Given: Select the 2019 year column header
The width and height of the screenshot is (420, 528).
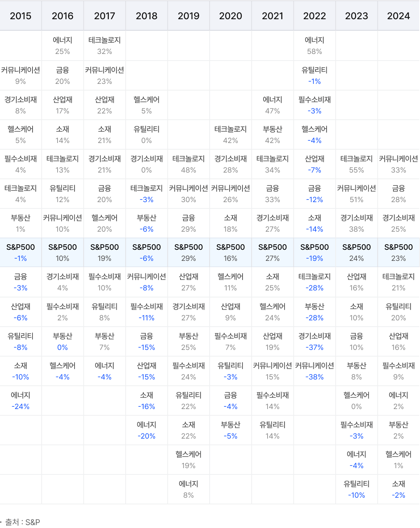Looking at the screenshot, I should pos(189,16).
